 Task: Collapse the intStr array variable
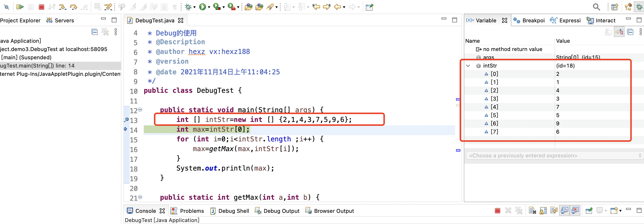tap(468, 66)
